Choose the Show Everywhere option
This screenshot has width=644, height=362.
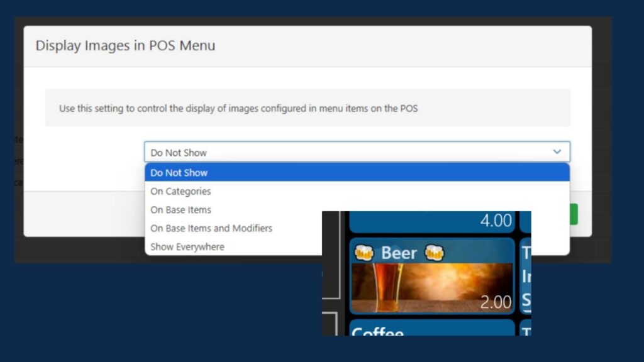tap(187, 247)
